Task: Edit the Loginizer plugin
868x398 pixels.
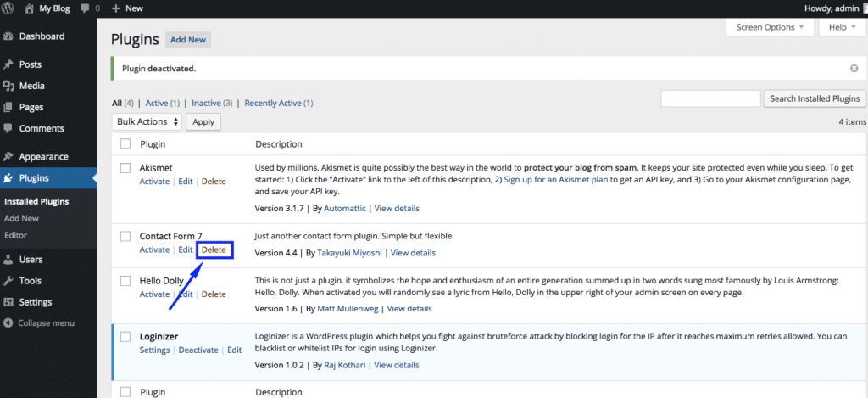Action: (x=235, y=350)
